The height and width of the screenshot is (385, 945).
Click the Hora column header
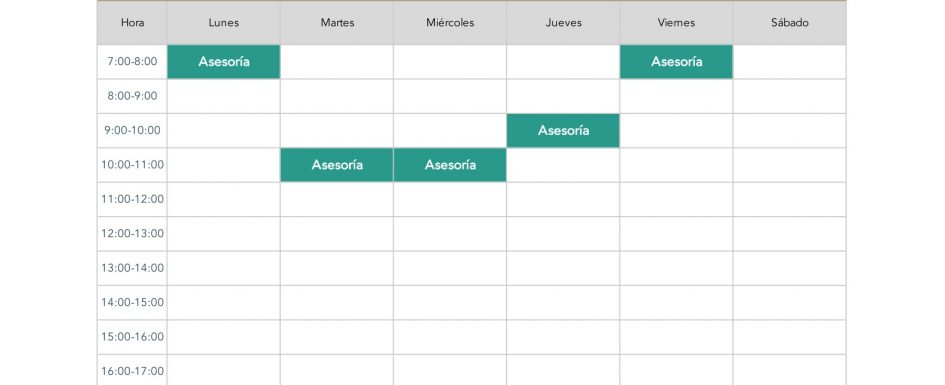(x=132, y=23)
